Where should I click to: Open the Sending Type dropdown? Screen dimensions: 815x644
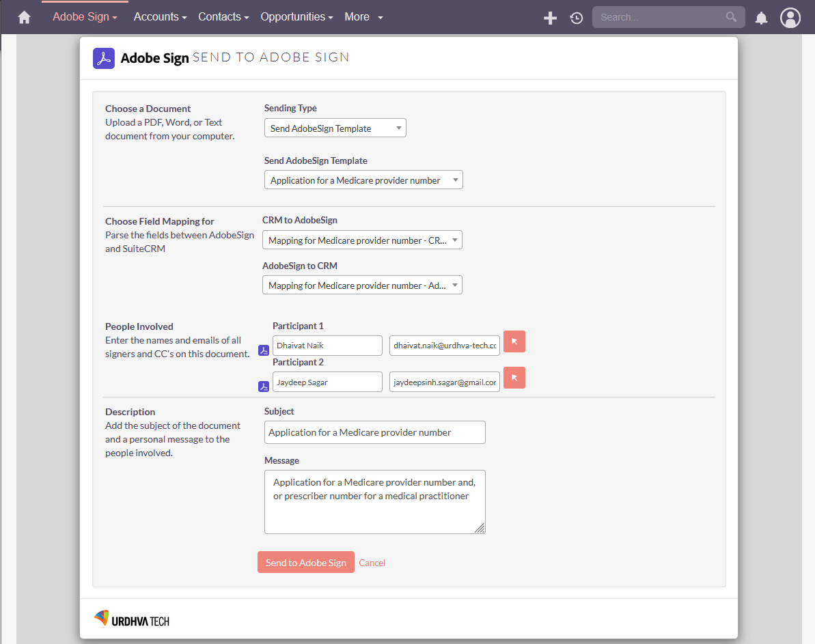pyautogui.click(x=335, y=127)
